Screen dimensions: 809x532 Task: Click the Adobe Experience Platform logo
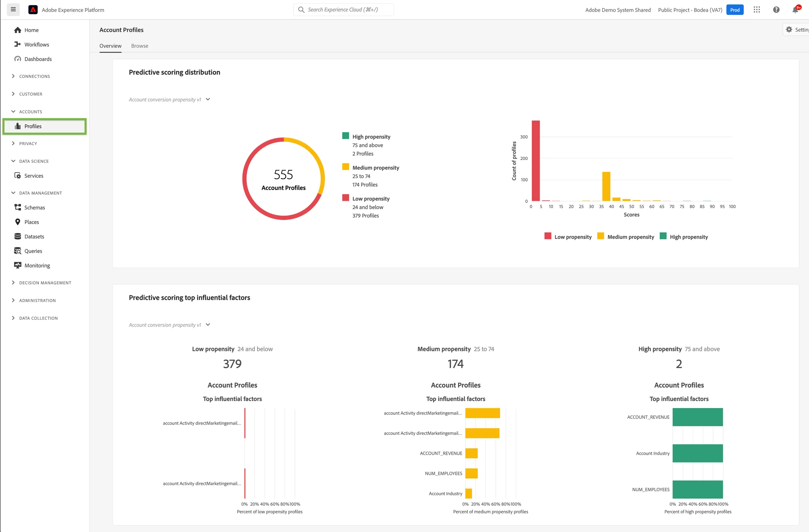[x=33, y=10]
